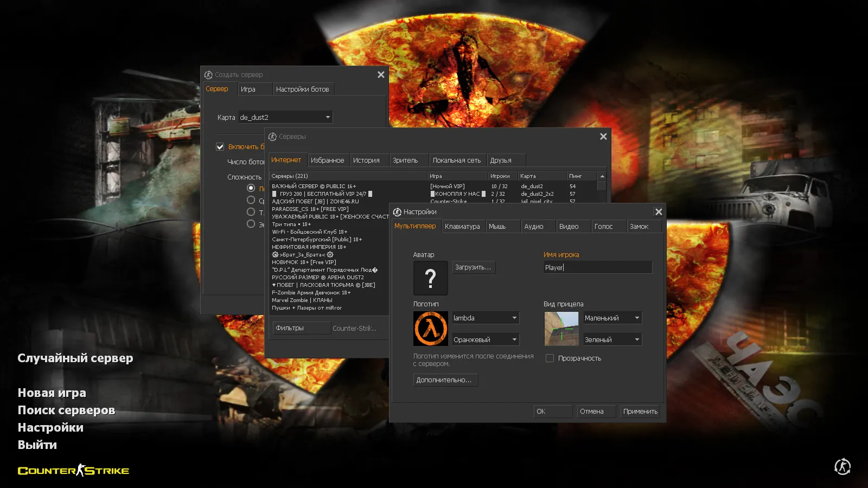
Task: Expand the lambda logo dropdown
Action: click(486, 318)
